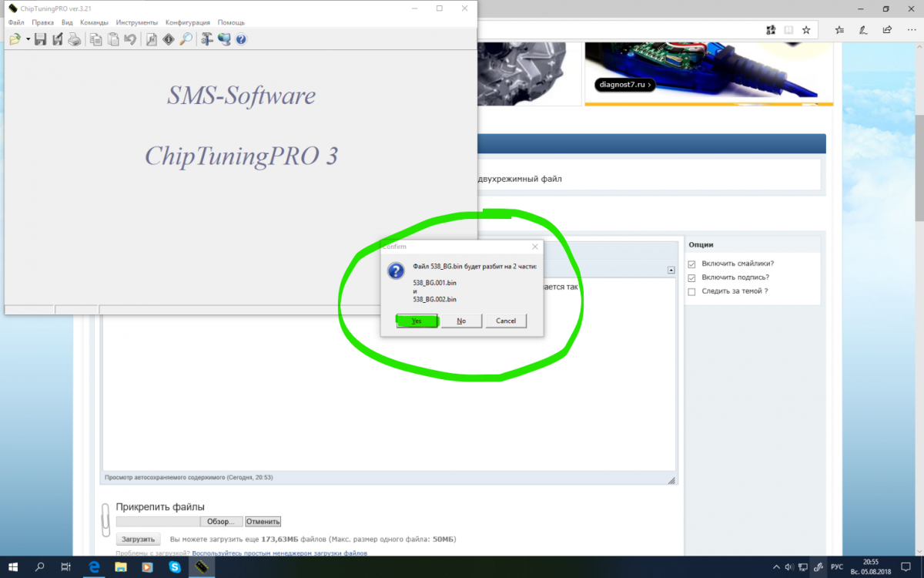Collapse the editor panel toggle button
Viewport: 924px width, 578px height.
coord(671,271)
